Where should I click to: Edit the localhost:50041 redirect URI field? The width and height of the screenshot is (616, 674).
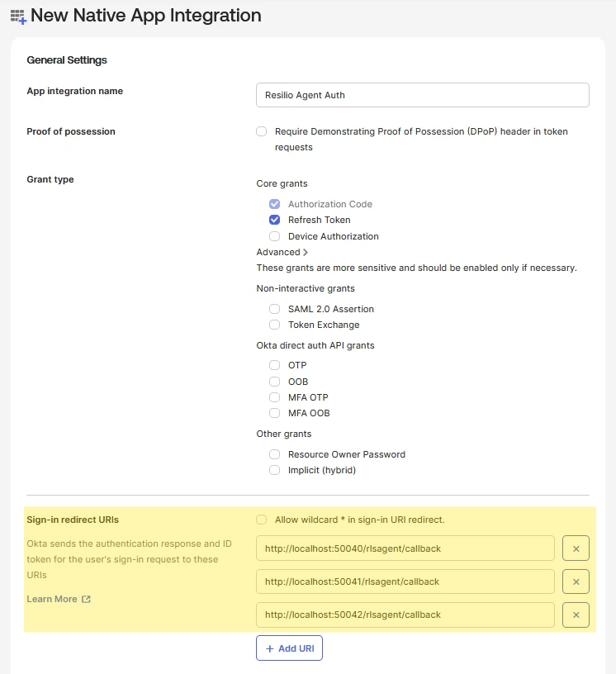tap(405, 581)
